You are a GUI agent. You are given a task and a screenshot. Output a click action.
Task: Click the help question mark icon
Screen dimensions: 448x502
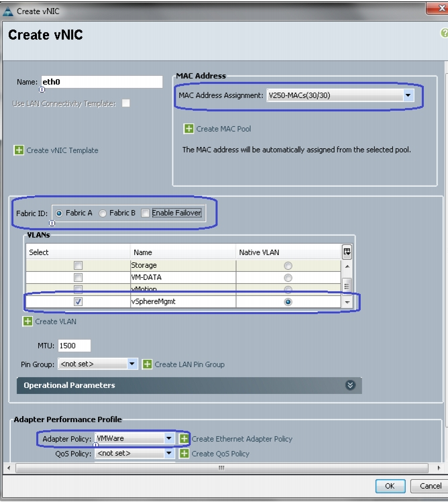(x=444, y=33)
